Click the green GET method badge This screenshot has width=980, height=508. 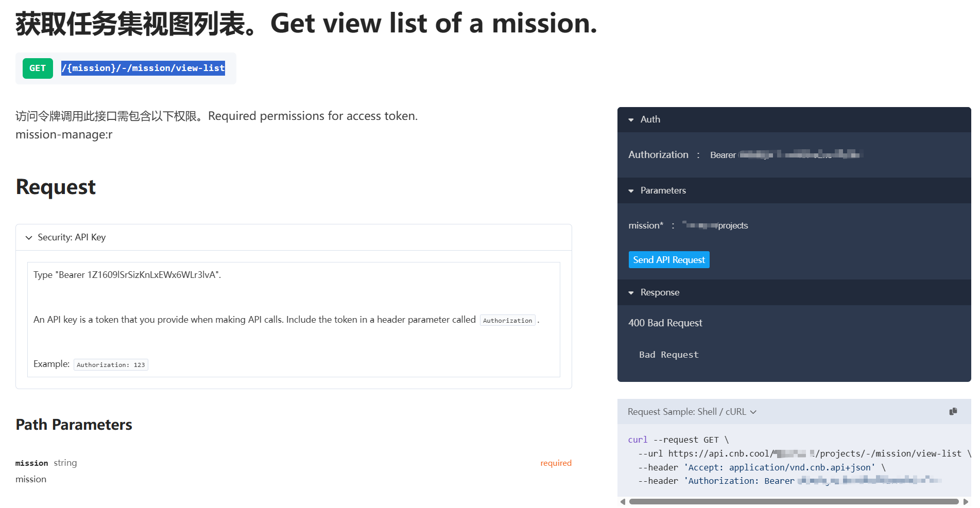[x=38, y=68]
